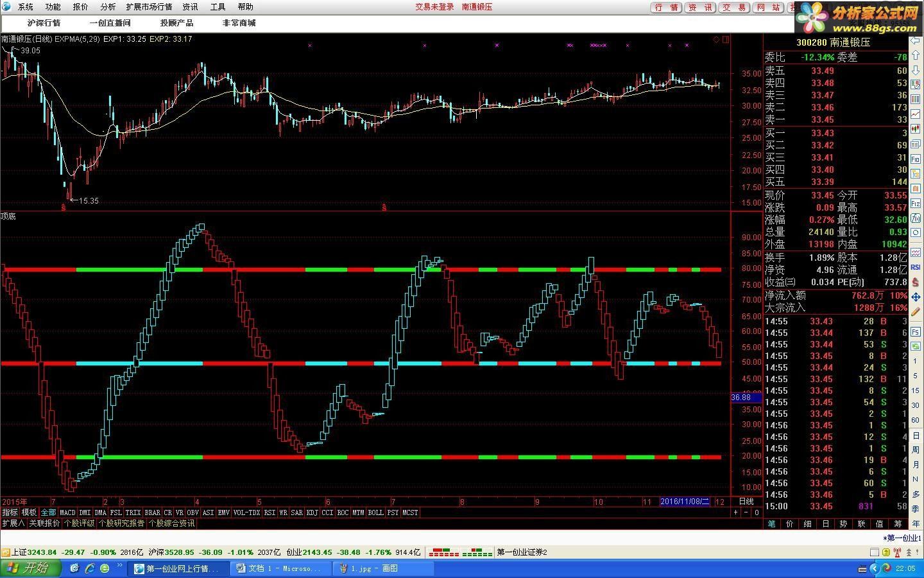Viewport: 924px width, 578px height.
Task: Switch to the 全部 indicator tab
Action: click(x=48, y=512)
